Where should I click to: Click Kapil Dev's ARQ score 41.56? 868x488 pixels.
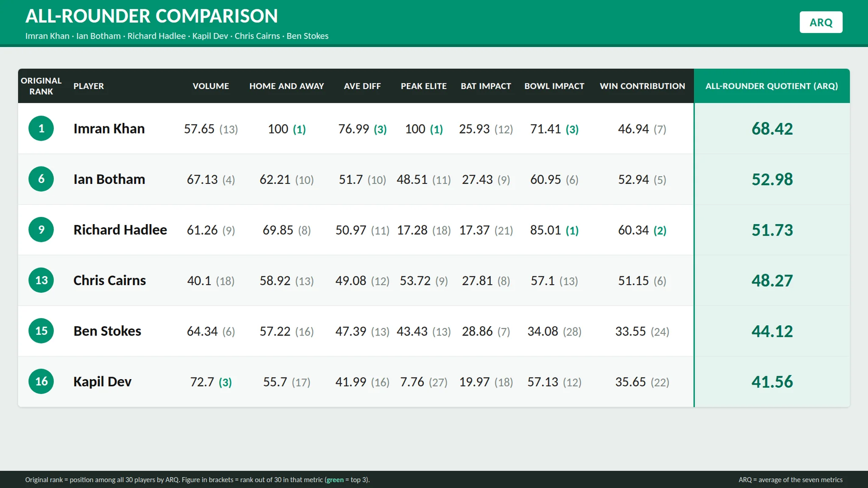click(772, 382)
